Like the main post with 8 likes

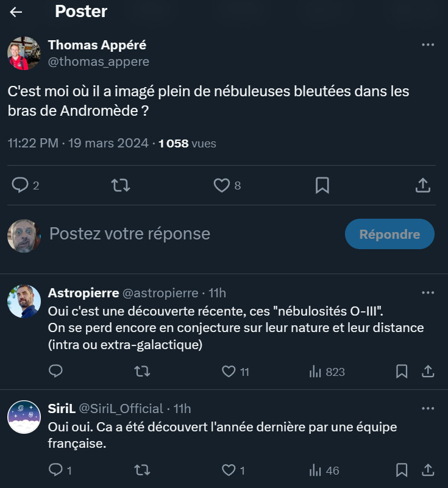tap(222, 185)
